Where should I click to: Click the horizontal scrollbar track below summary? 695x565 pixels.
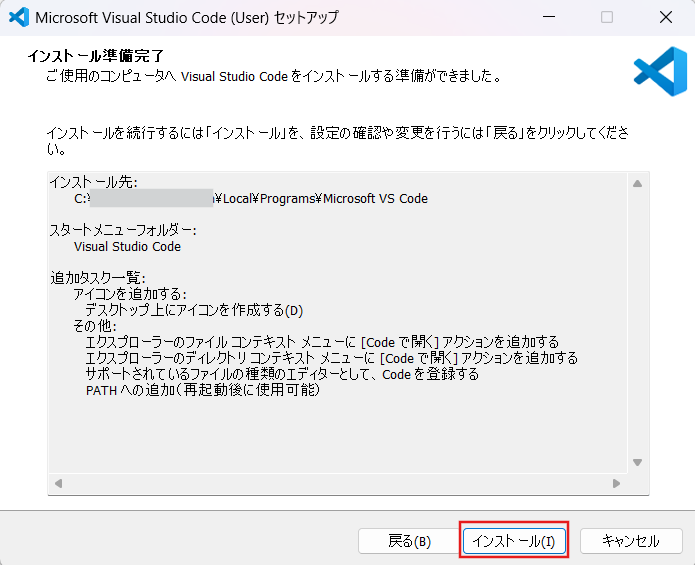click(340, 483)
